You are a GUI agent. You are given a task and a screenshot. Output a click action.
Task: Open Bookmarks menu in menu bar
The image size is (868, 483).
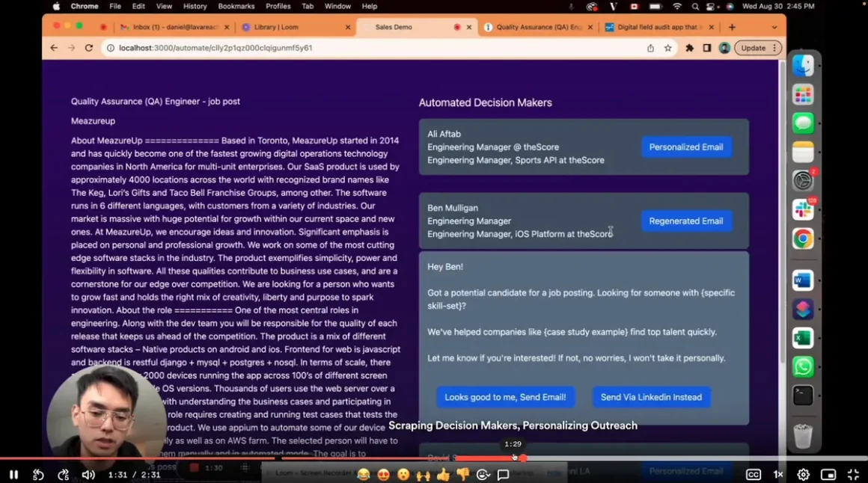[236, 6]
